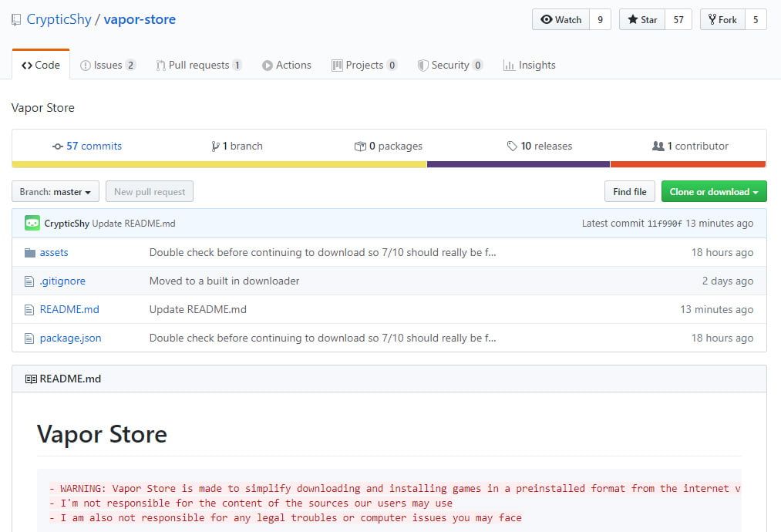The image size is (781, 532).
Task: Open the package.json file
Action: tap(70, 338)
